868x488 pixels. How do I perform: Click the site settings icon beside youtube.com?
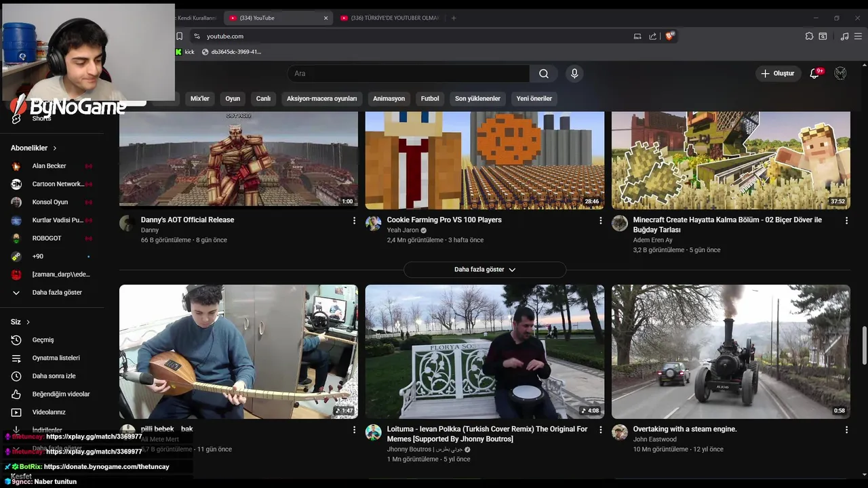197,36
